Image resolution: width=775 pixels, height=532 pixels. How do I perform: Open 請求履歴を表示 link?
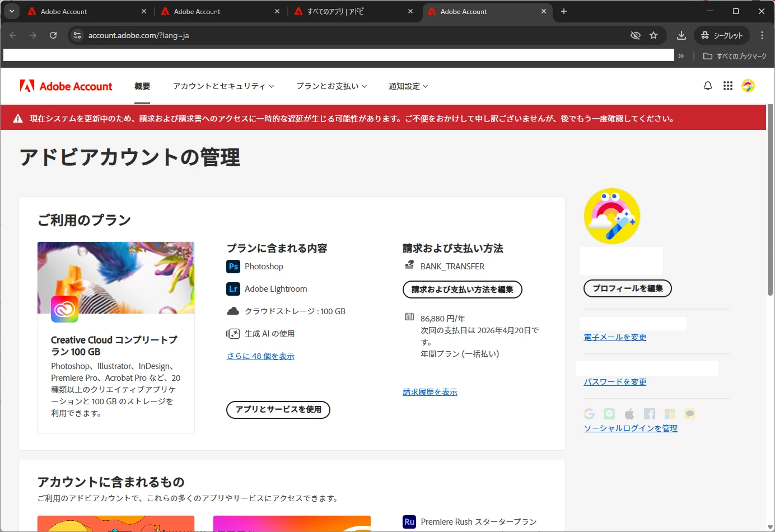coord(430,392)
